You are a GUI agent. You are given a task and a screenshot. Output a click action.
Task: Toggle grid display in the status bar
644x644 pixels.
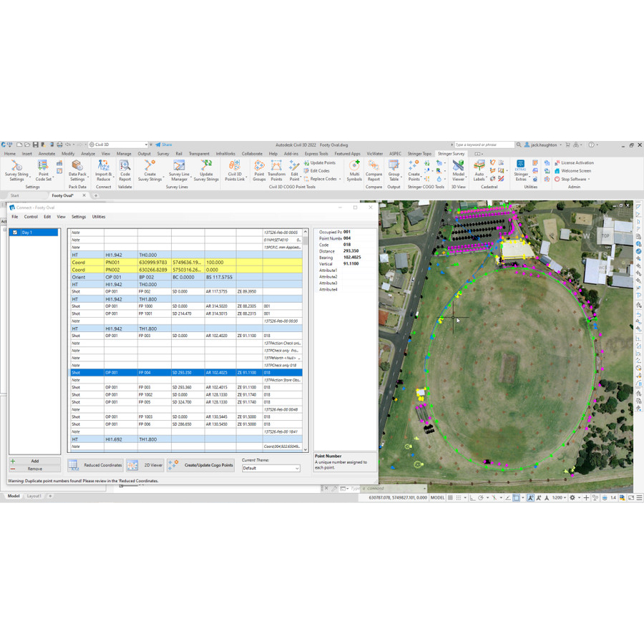(x=450, y=497)
